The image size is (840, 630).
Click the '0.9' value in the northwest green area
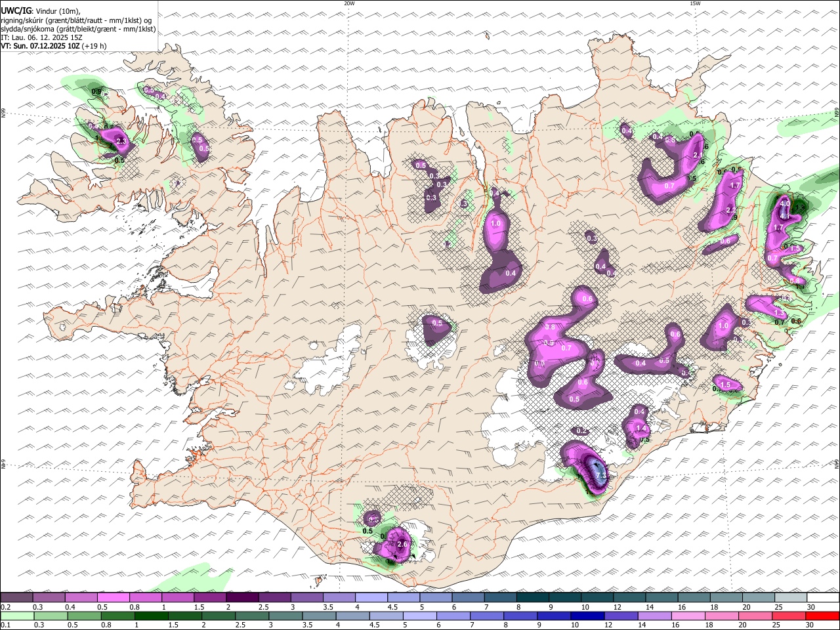[96, 92]
